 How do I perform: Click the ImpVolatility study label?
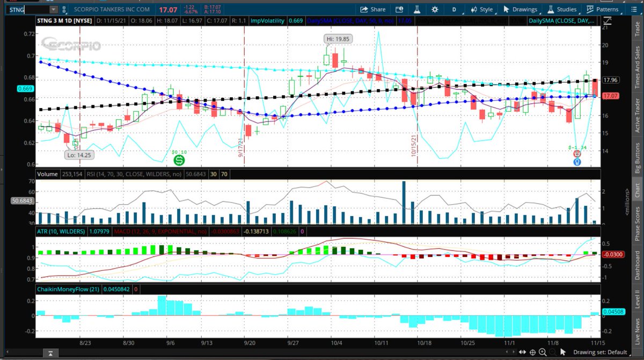(x=267, y=21)
